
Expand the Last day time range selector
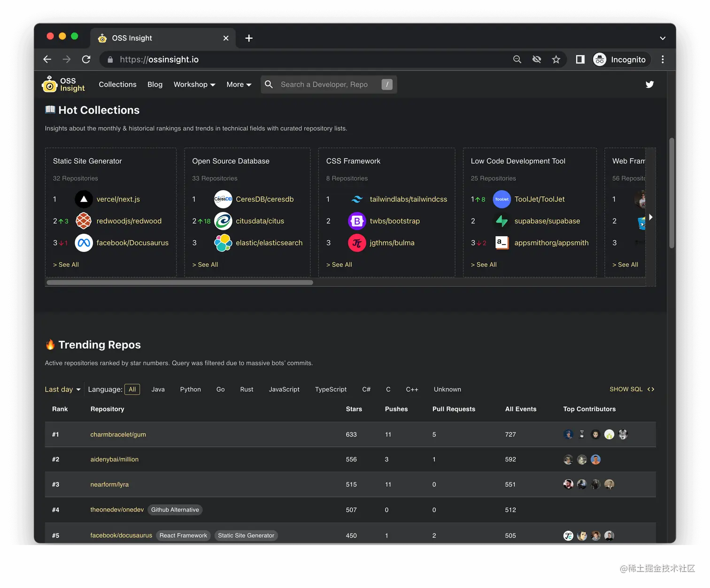pos(62,389)
